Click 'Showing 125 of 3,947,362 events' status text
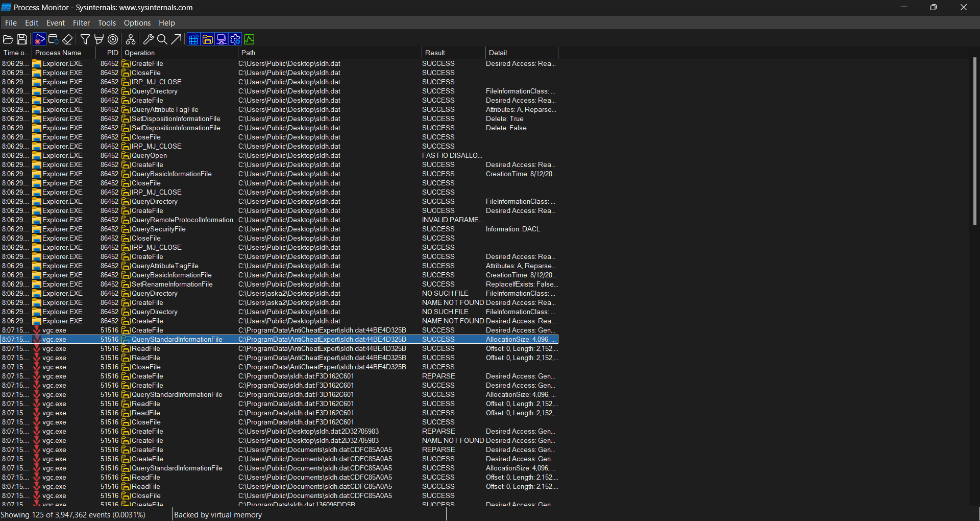Viewport: 980px width, 521px height. click(73, 515)
